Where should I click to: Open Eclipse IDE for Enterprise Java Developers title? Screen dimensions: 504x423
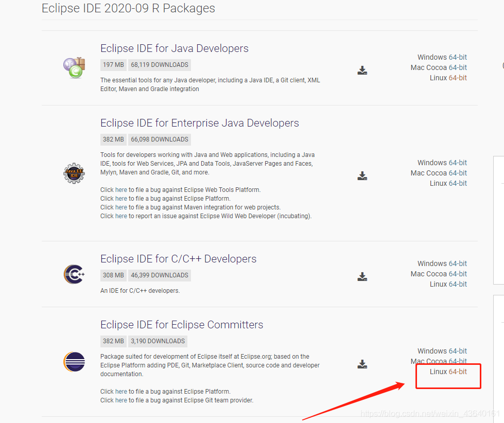click(x=200, y=123)
